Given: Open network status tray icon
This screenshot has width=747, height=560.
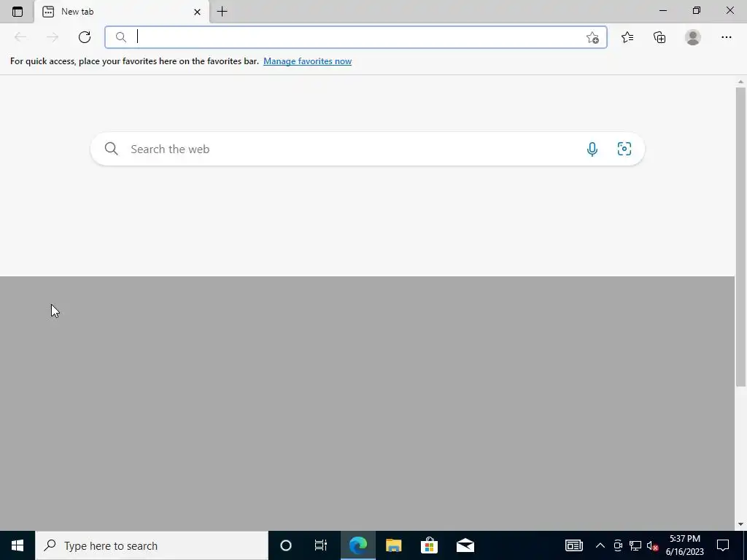Looking at the screenshot, I should (x=635, y=545).
